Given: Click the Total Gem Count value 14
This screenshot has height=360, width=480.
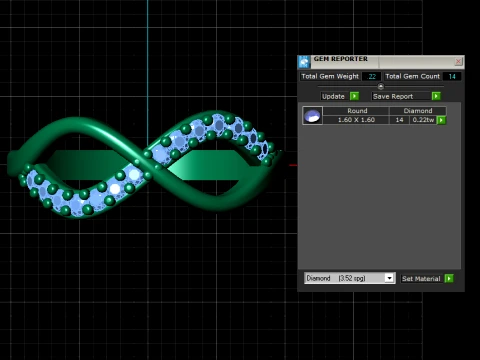Looking at the screenshot, I should (452, 76).
